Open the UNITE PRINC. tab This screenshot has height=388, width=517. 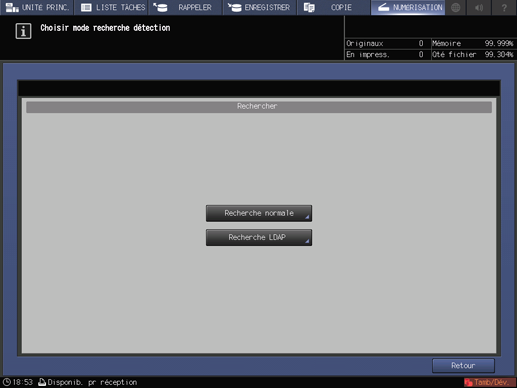click(x=37, y=7)
